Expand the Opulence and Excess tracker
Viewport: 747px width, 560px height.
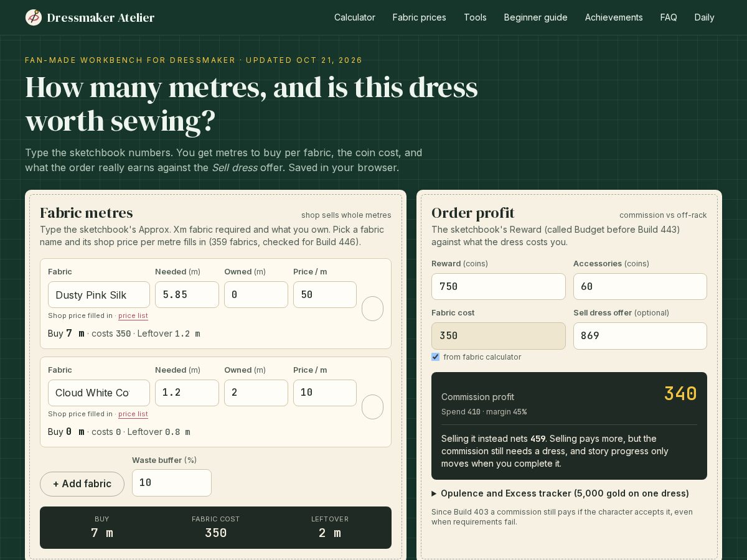[x=560, y=493]
